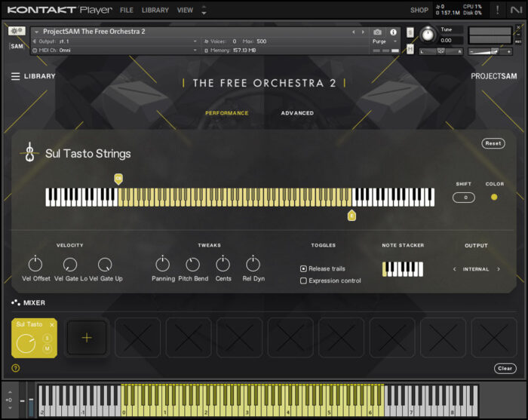Click the PROJECTSAM logo
This screenshot has height=420, width=528.
point(493,76)
